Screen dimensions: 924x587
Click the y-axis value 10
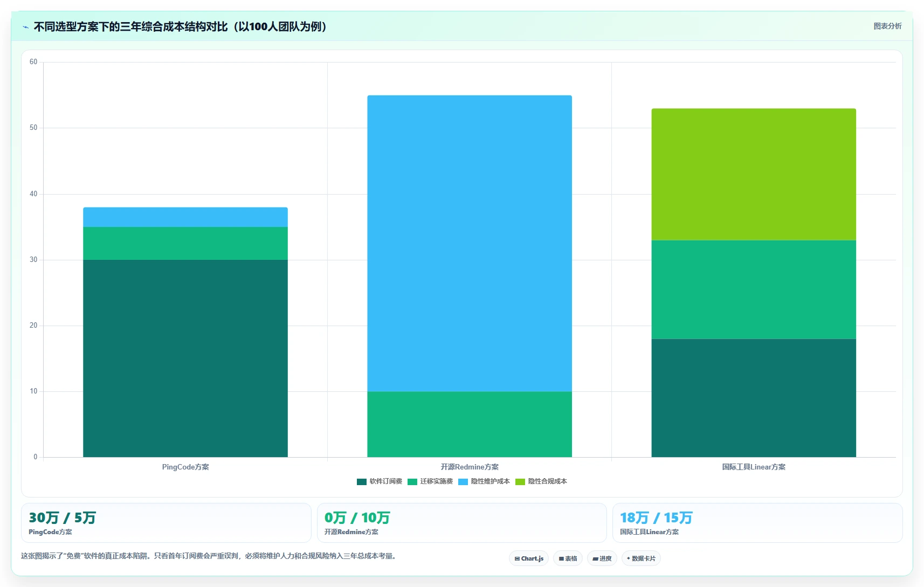(33, 391)
